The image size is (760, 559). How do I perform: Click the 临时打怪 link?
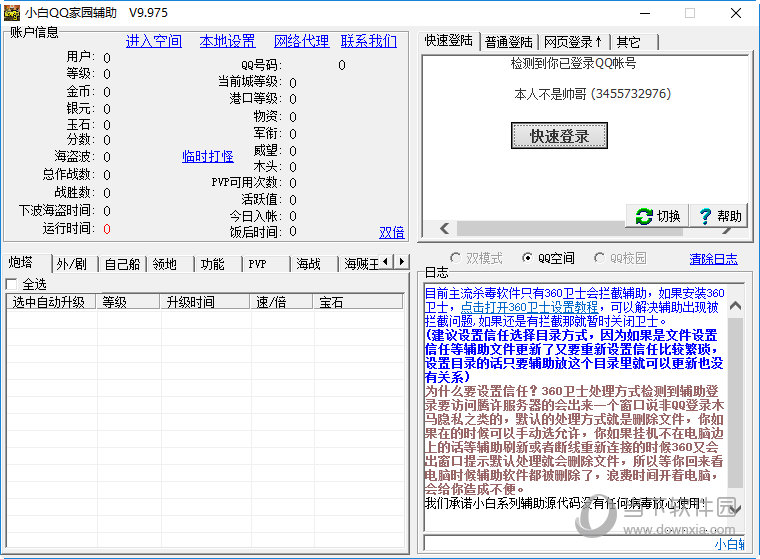(x=207, y=157)
